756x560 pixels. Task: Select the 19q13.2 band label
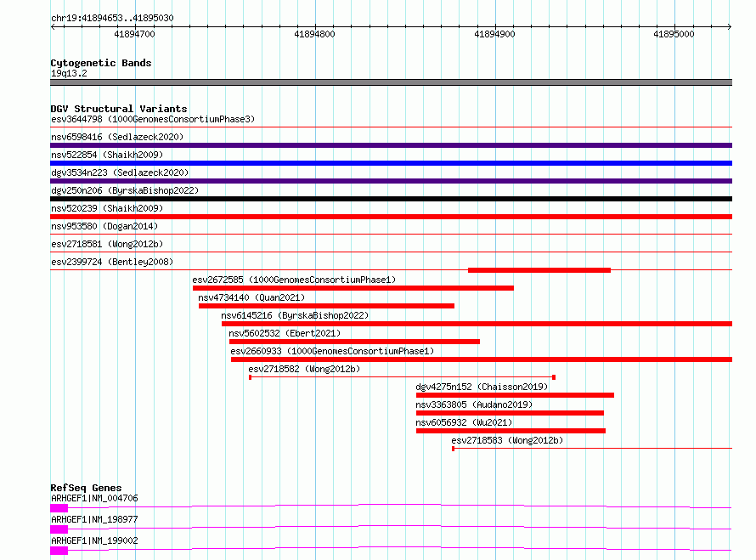tap(69, 73)
